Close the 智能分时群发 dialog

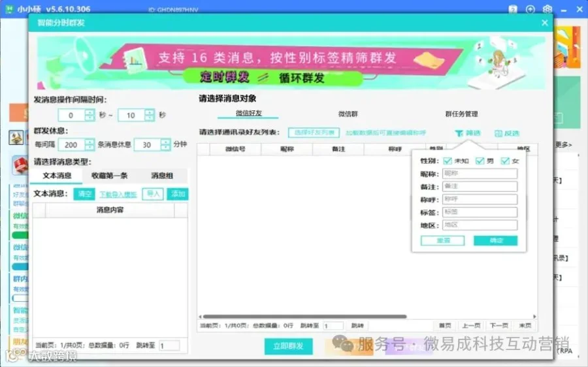click(544, 23)
